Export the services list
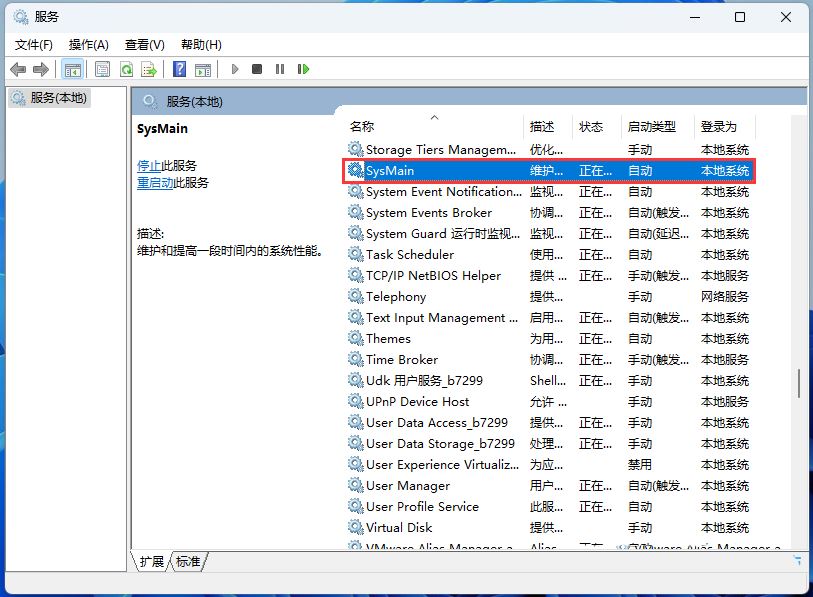Screen dimensions: 813x597 tap(148, 69)
